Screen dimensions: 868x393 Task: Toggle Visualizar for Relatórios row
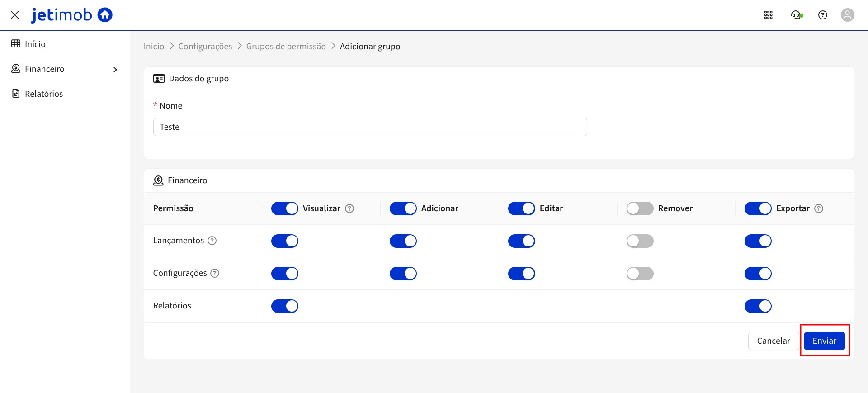coord(284,306)
